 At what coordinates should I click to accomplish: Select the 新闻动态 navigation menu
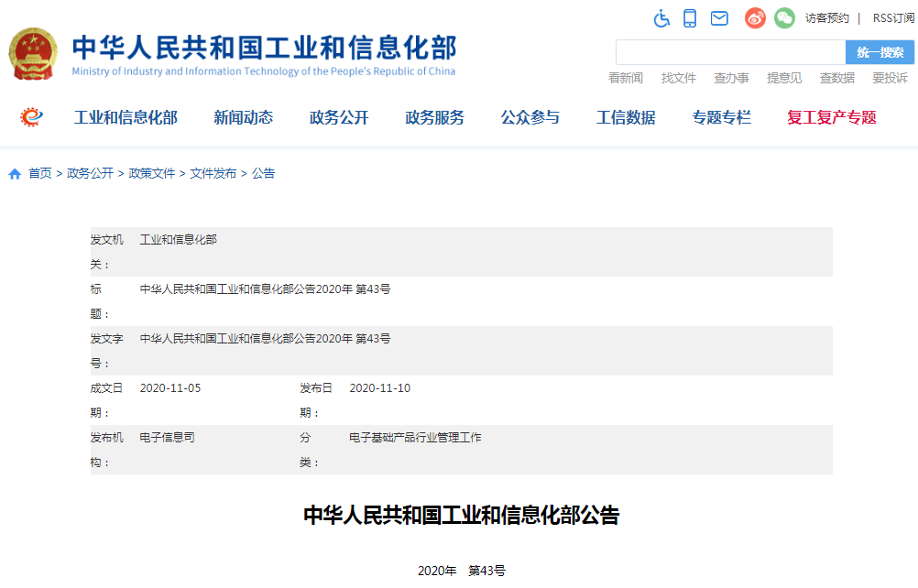[x=243, y=117]
